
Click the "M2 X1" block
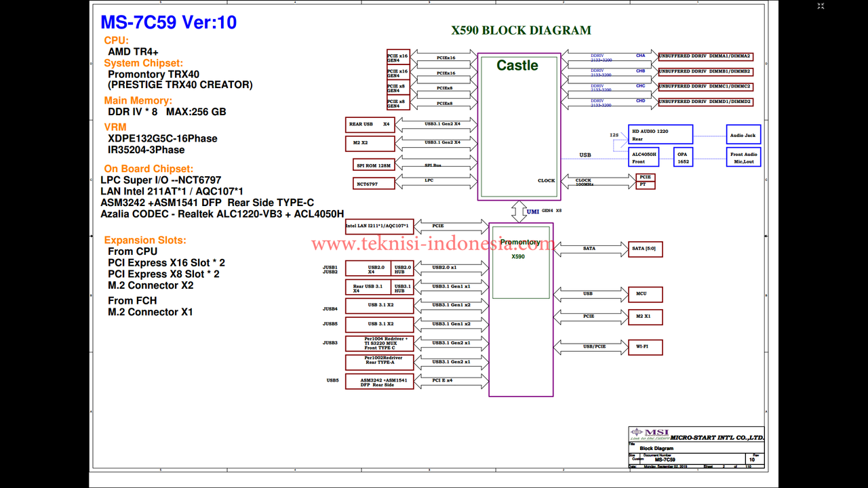tap(645, 317)
